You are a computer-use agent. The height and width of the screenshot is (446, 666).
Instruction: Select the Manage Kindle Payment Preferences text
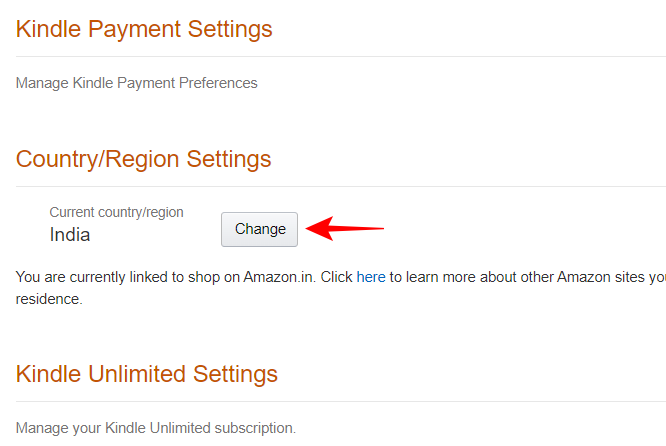point(136,83)
